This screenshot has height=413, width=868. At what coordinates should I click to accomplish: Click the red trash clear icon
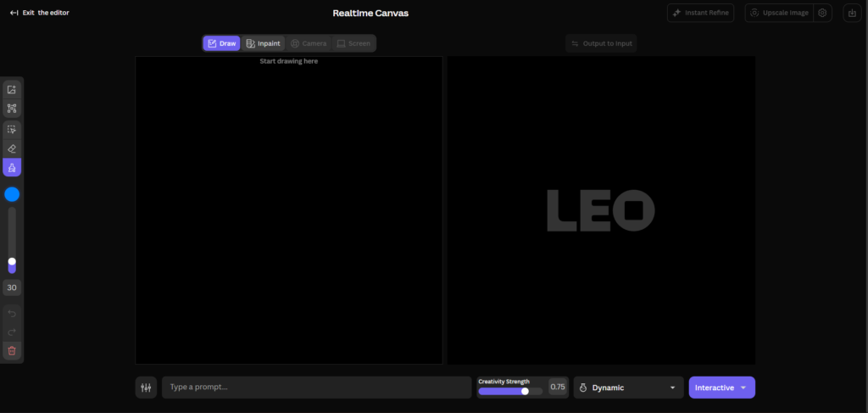(x=12, y=351)
